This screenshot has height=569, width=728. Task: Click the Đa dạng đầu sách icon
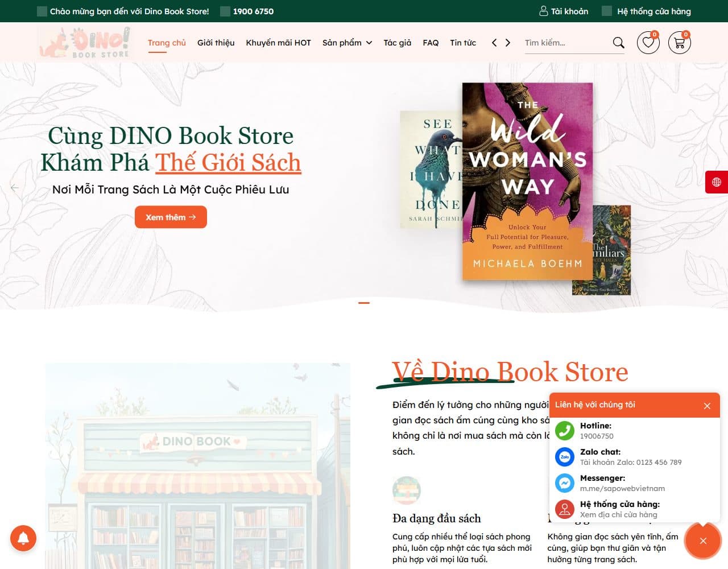pos(407,490)
